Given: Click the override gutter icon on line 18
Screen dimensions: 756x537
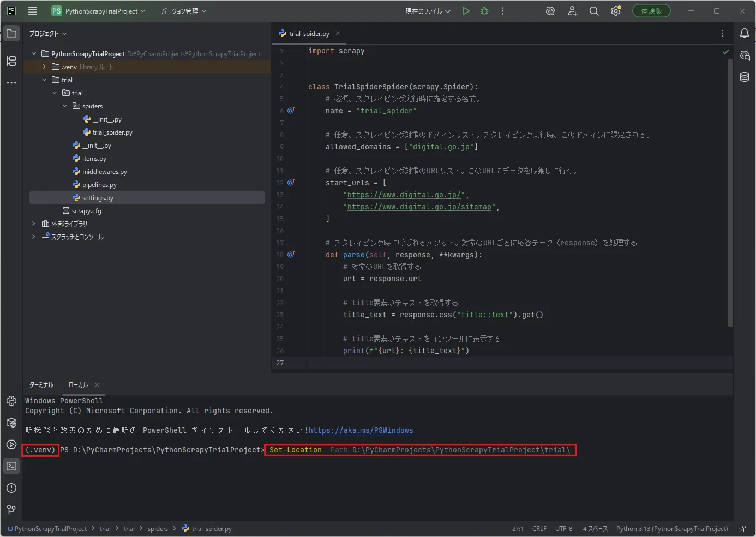Looking at the screenshot, I should 291,254.
